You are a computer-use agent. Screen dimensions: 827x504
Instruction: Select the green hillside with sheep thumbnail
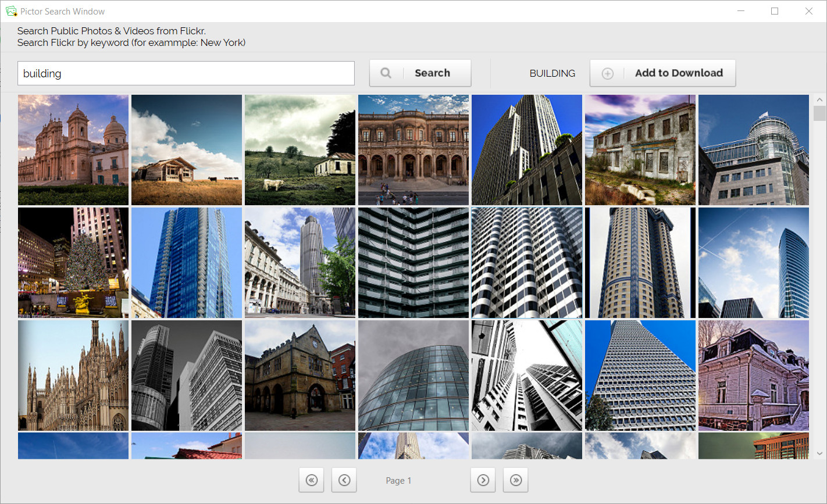pyautogui.click(x=300, y=150)
